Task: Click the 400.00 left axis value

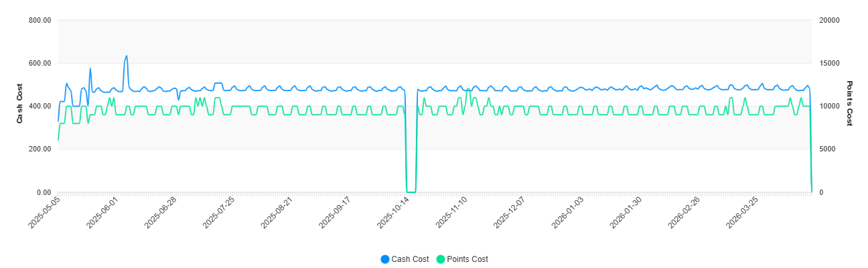Action: 40,107
